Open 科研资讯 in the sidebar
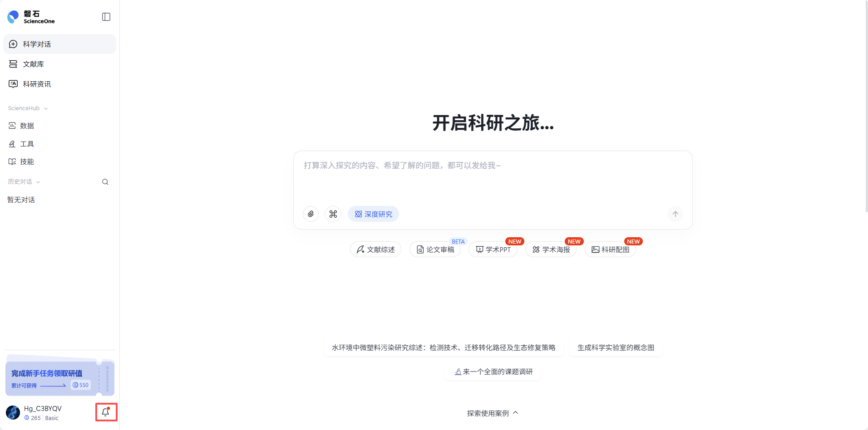868x430 pixels. 59,84
